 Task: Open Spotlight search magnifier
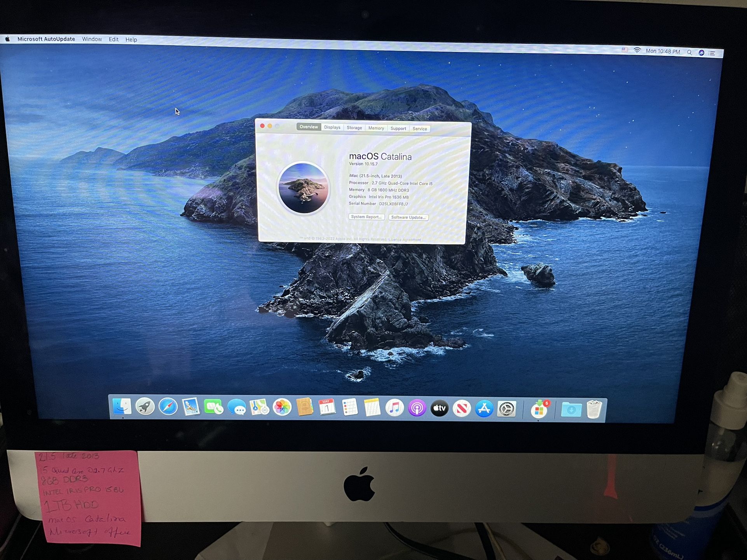[689, 52]
